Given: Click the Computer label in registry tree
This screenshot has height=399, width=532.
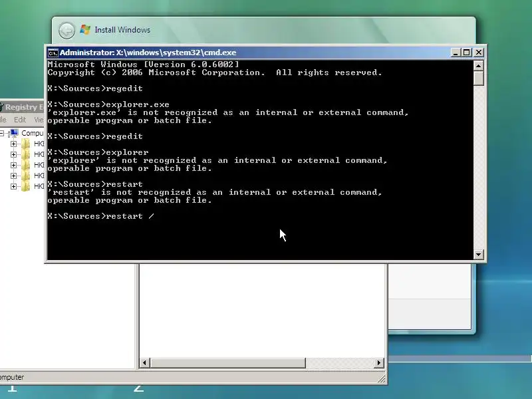Looking at the screenshot, I should 33,133.
